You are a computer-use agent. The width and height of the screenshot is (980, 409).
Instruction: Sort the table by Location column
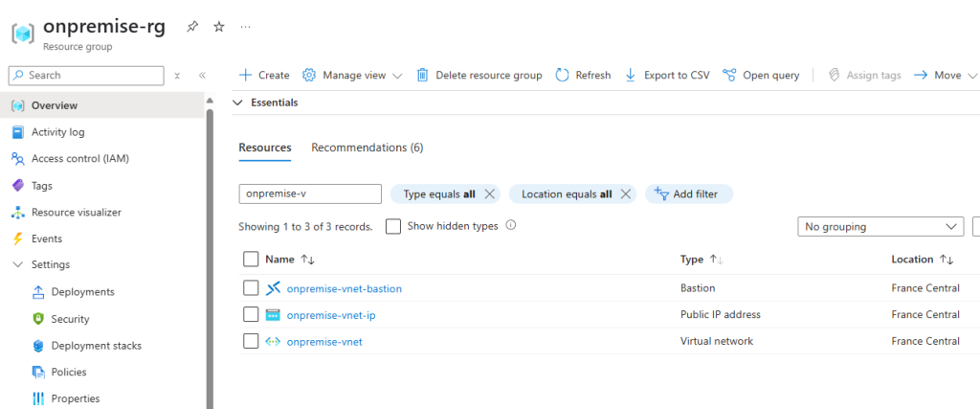pyautogui.click(x=923, y=259)
